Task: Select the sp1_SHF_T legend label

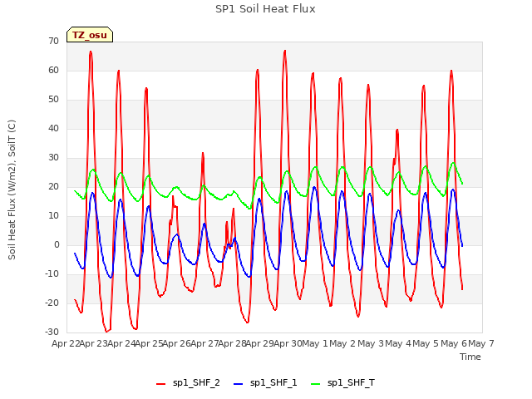Action: tap(351, 383)
